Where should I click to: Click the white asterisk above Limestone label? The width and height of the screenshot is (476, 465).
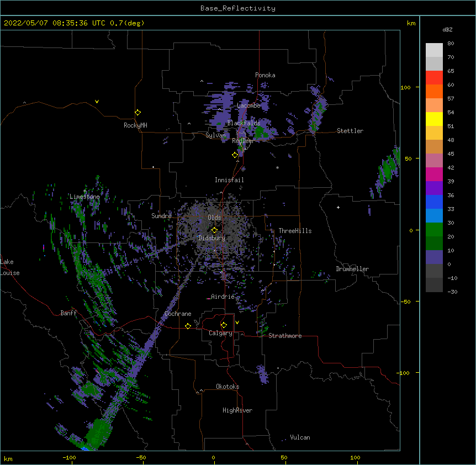pyautogui.click(x=84, y=191)
